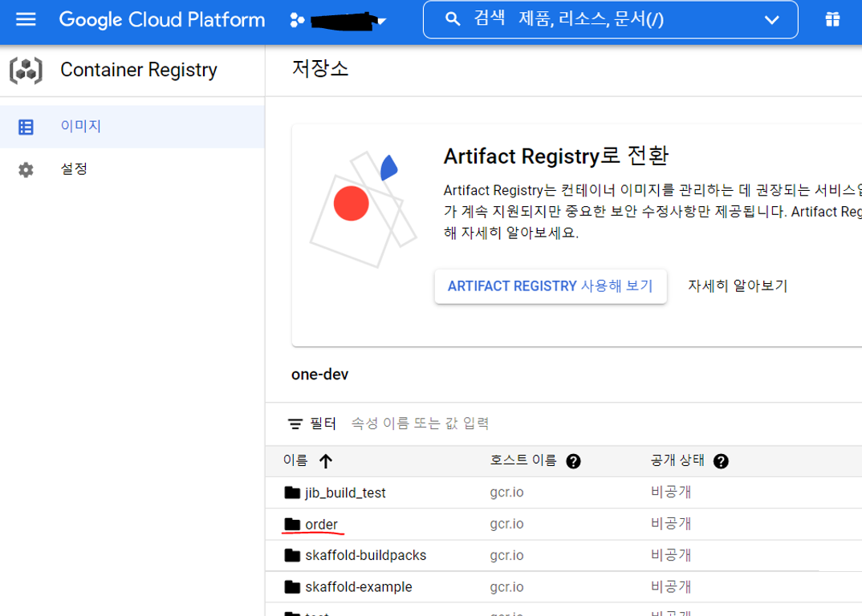This screenshot has width=862, height=616.
Task: Click the 호스트 이름 column header
Action: point(522,460)
